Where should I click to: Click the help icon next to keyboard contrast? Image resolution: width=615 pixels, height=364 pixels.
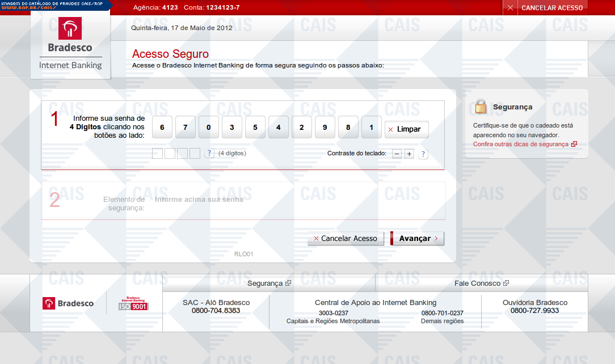(x=423, y=154)
